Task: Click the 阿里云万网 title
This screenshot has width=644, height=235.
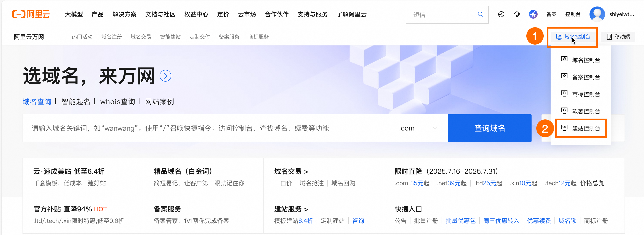Action: pos(29,37)
